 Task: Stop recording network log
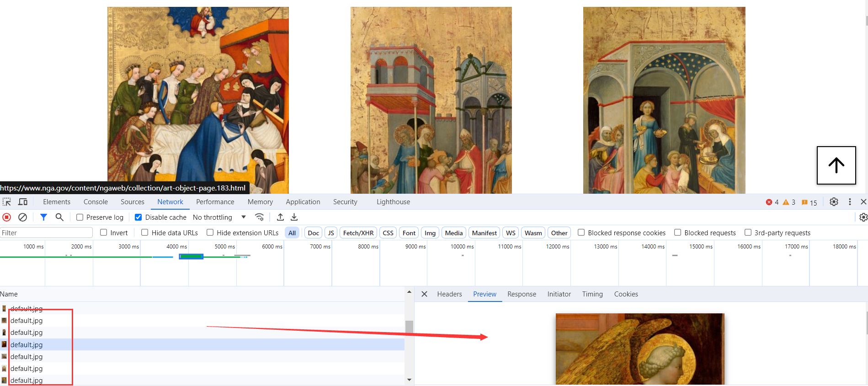7,217
